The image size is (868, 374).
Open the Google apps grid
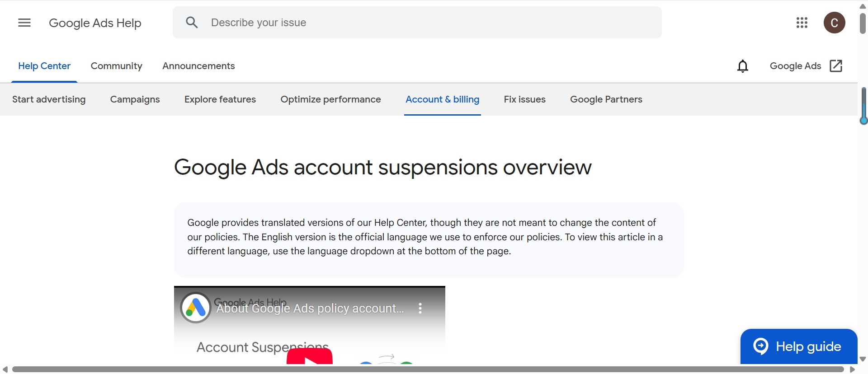802,23
